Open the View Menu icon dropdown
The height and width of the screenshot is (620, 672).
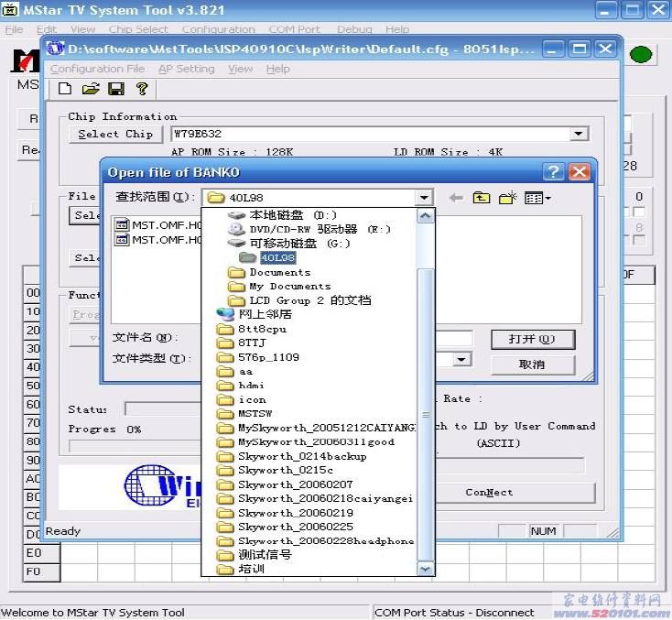click(537, 198)
